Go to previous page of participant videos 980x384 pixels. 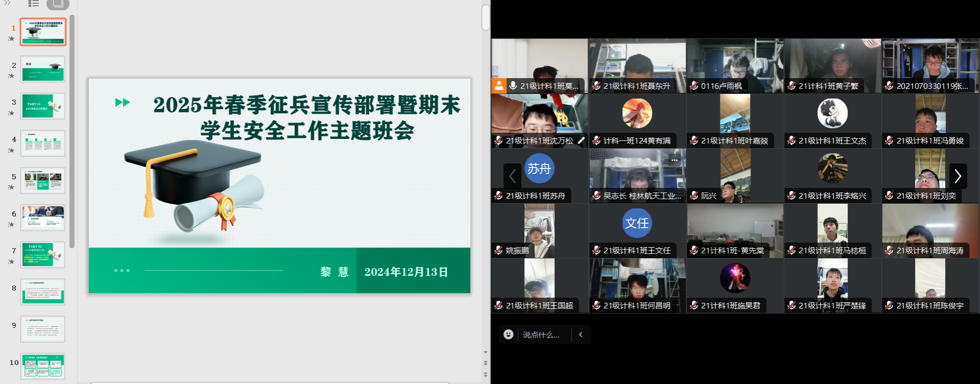[512, 176]
